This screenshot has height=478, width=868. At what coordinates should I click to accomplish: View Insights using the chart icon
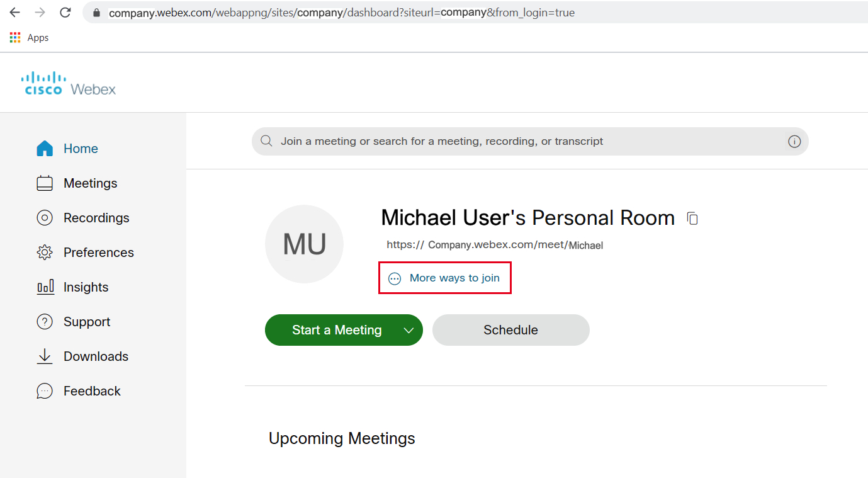tap(45, 287)
